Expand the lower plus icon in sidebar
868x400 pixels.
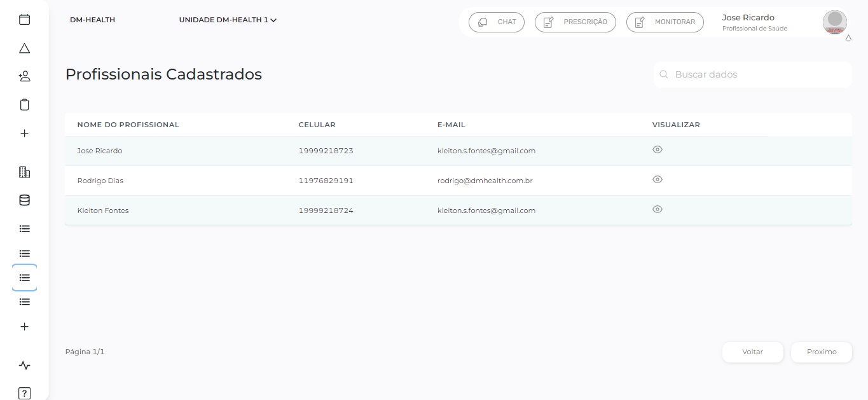24,326
